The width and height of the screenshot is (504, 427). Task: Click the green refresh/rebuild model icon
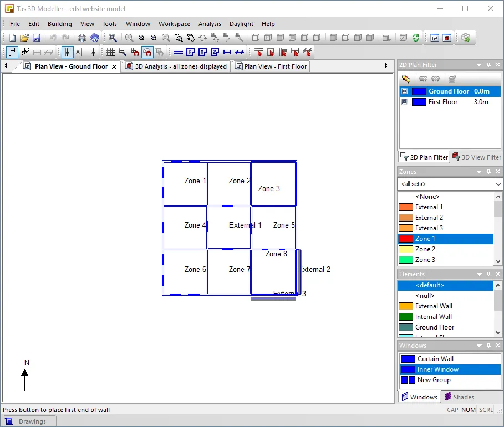point(415,37)
